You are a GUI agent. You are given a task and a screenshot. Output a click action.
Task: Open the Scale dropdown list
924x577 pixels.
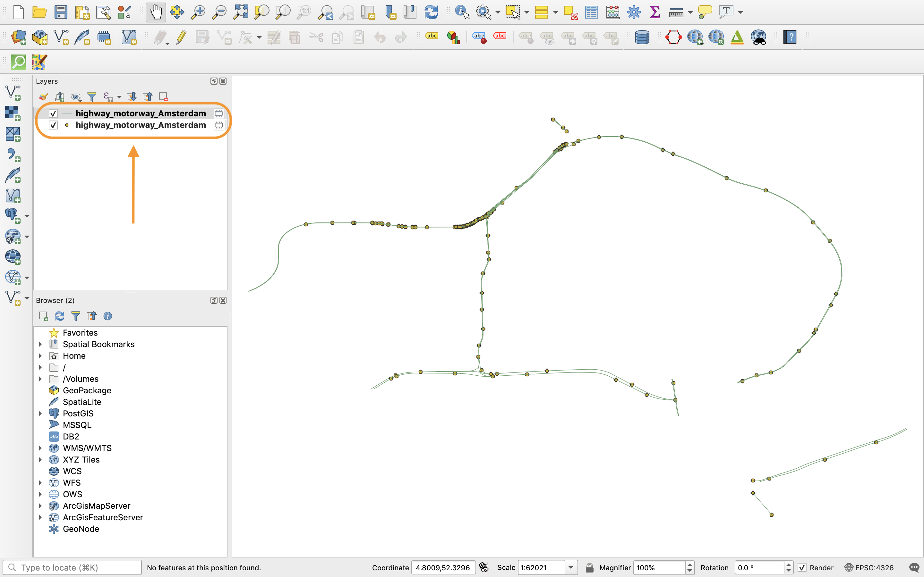pyautogui.click(x=570, y=567)
